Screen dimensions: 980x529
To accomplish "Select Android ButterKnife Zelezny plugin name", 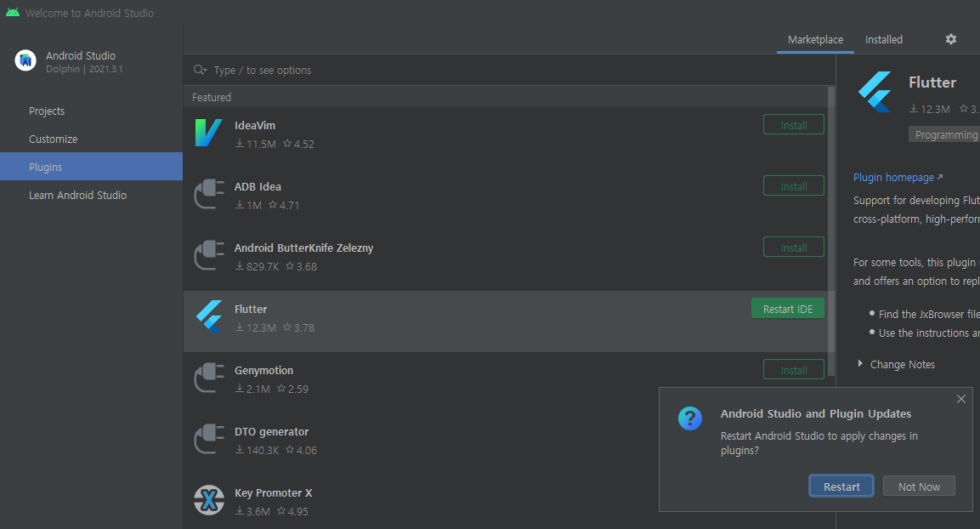I will (x=303, y=247).
